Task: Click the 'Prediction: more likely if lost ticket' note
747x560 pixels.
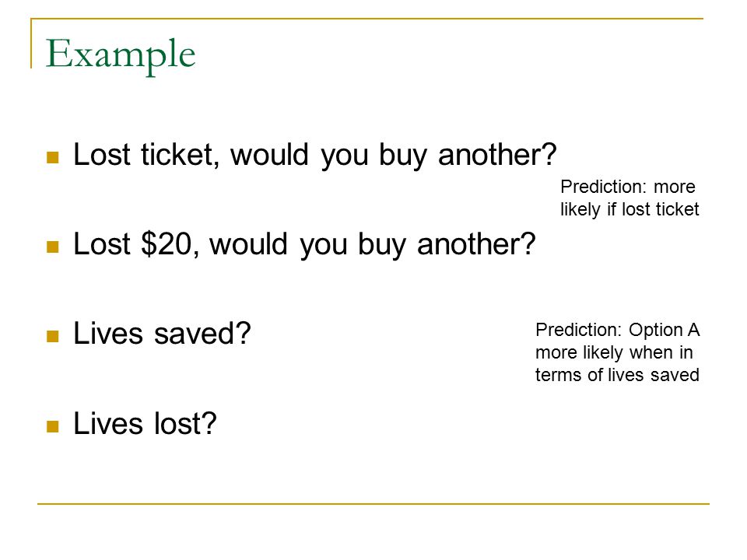Action: click(x=630, y=198)
